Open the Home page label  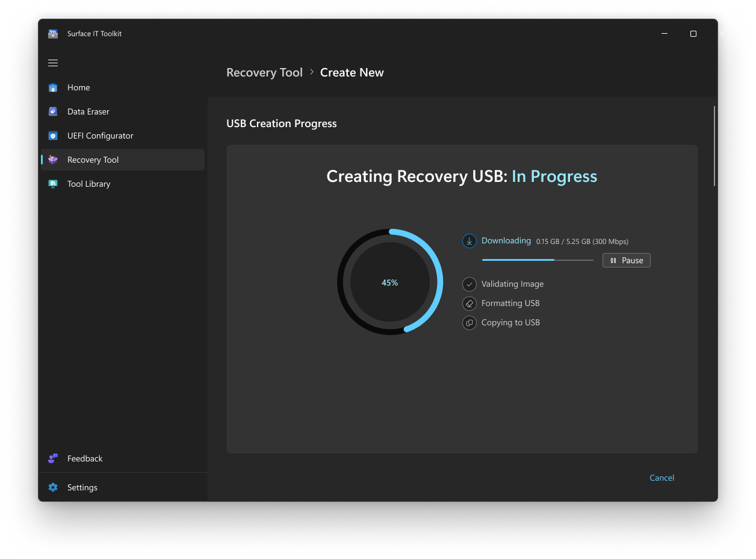(78, 87)
